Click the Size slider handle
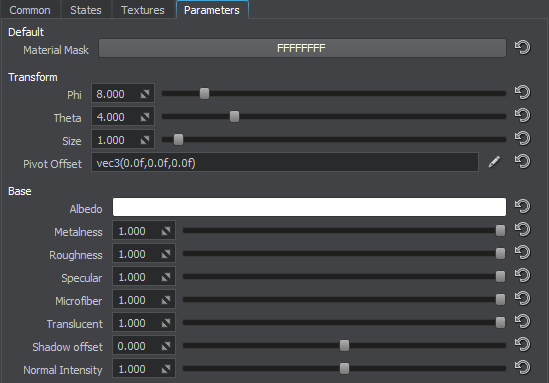This screenshot has height=383, width=549. (178, 139)
